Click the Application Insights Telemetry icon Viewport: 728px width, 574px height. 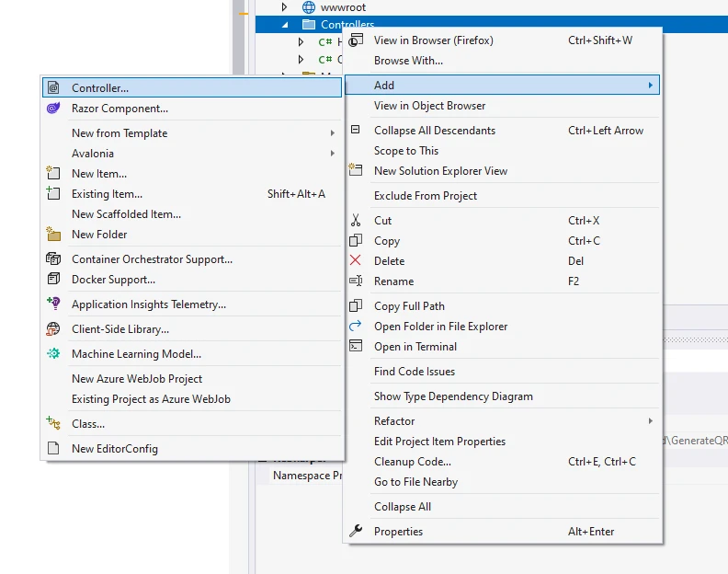pos(53,304)
